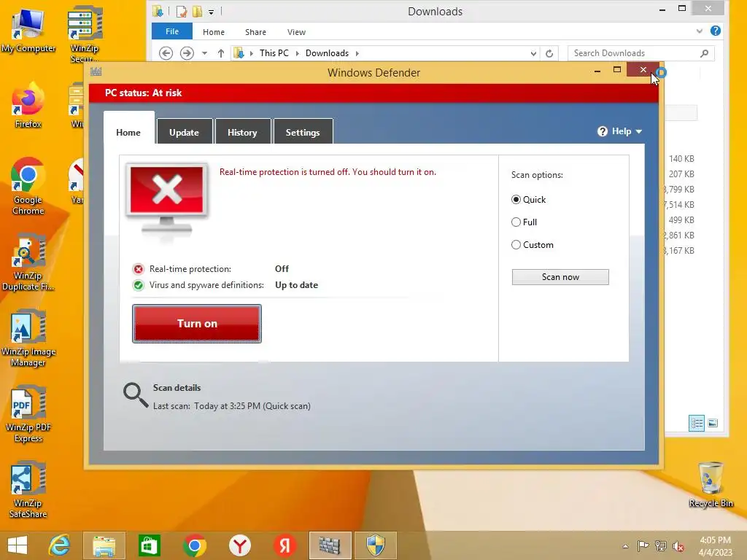Expand the address bar history dropdown

pos(533,53)
